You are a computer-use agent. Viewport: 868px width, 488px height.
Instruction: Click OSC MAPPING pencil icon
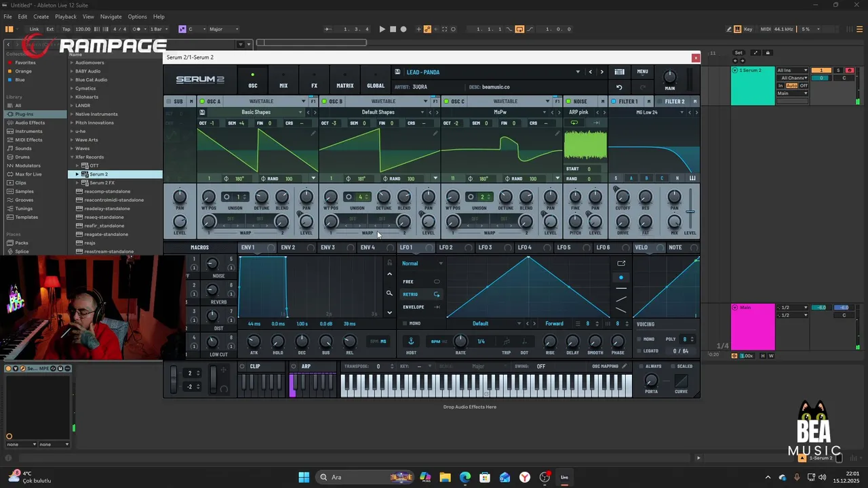click(x=625, y=366)
